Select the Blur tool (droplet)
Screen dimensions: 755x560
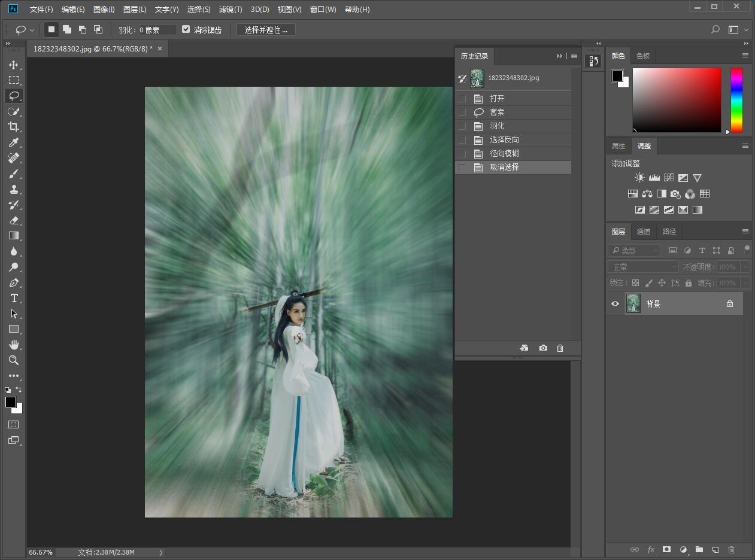[14, 251]
